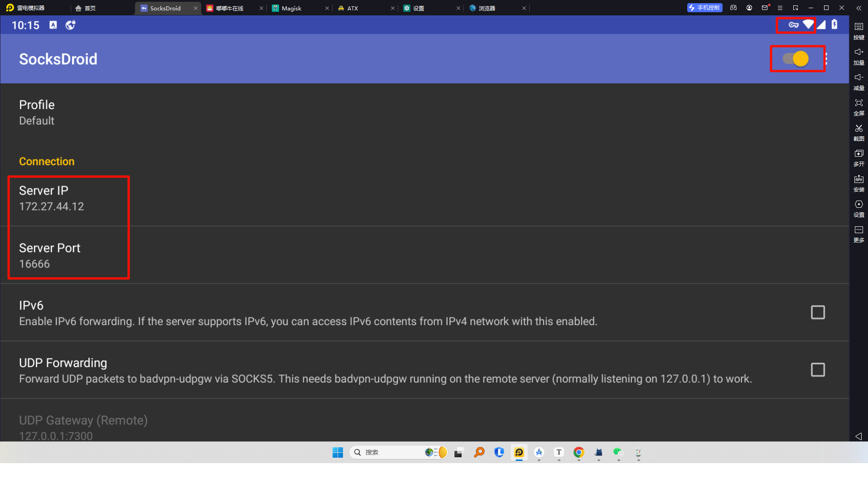
Task: Click the install APK (安装) icon
Action: (858, 182)
